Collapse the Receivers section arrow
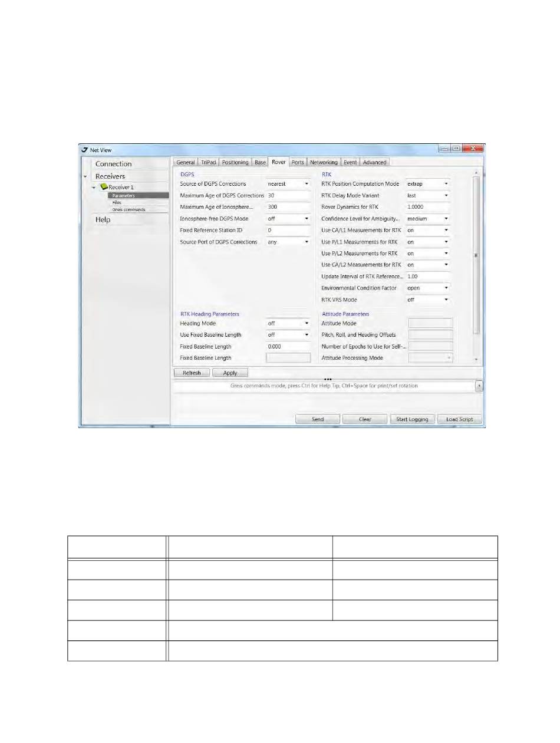 pyautogui.click(x=85, y=176)
